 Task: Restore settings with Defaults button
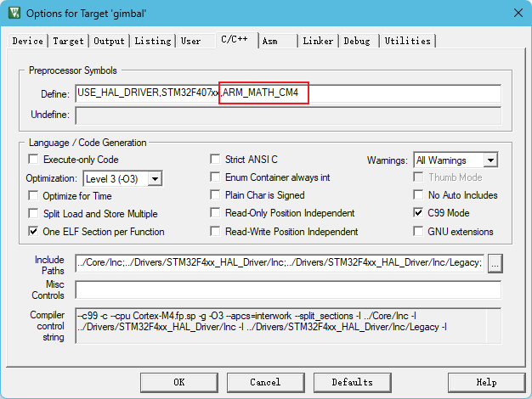353,382
